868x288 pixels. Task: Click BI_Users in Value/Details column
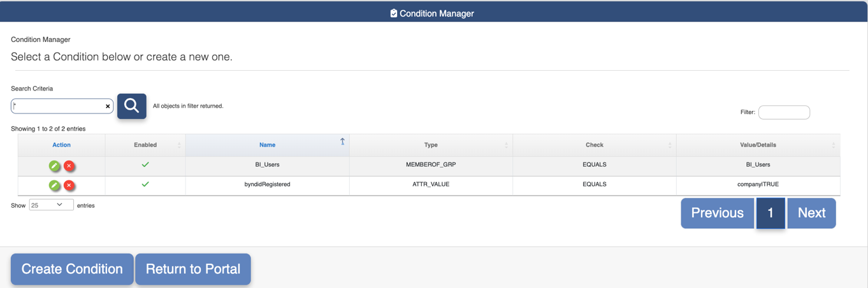[x=758, y=164]
